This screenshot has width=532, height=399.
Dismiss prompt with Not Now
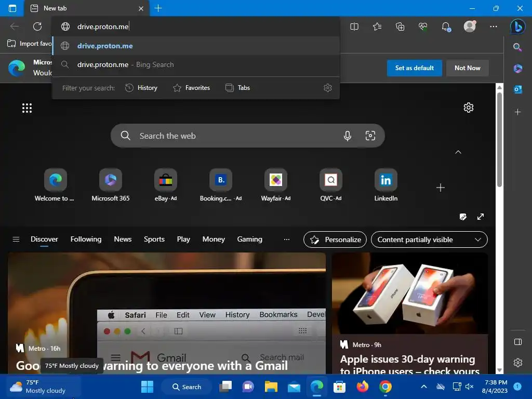[x=467, y=68]
